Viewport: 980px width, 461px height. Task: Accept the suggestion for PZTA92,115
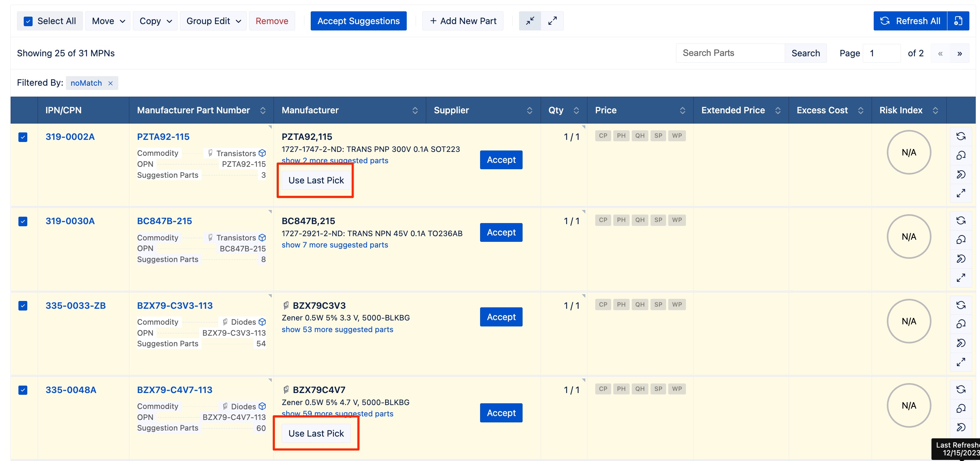[501, 160]
